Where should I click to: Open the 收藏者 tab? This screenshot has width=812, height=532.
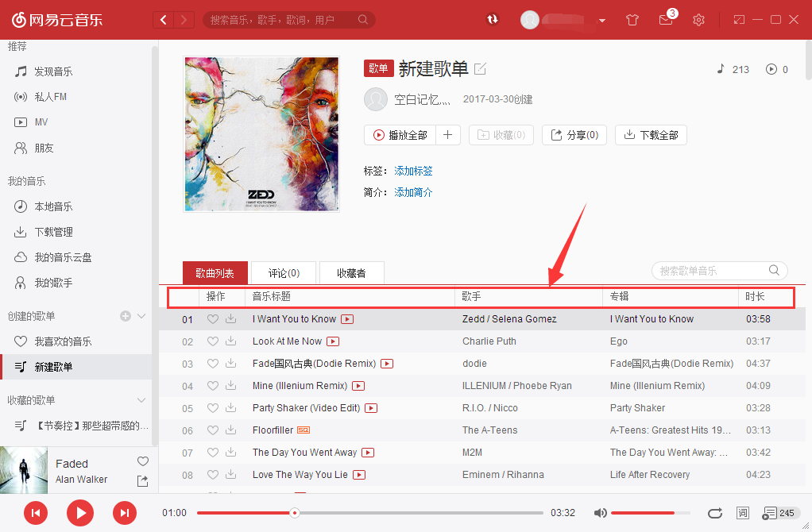point(351,272)
